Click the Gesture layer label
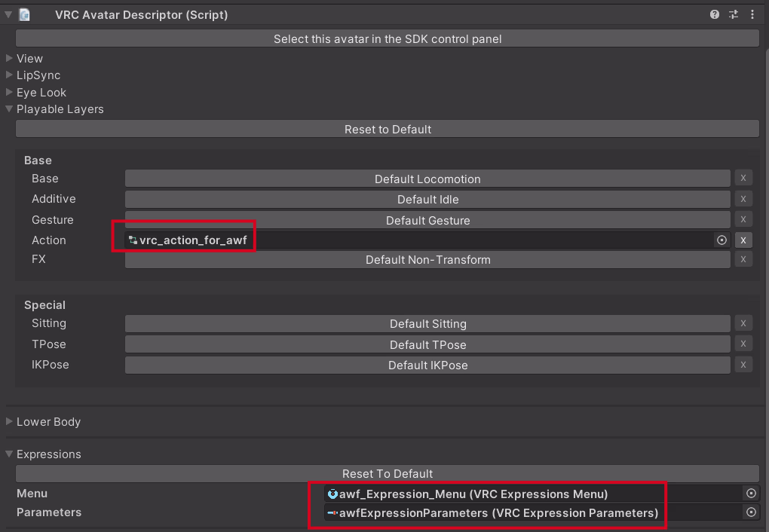The height and width of the screenshot is (532, 769). [x=53, y=220]
